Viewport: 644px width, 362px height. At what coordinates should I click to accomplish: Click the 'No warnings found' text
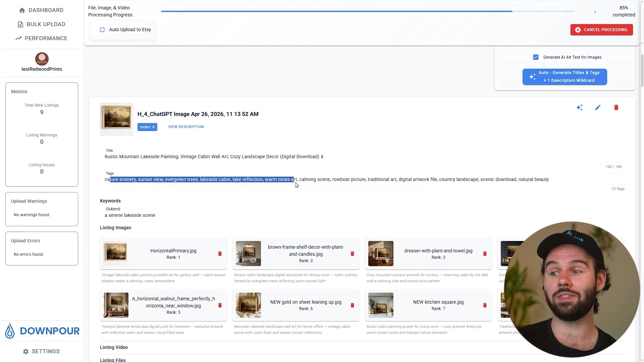(x=32, y=215)
